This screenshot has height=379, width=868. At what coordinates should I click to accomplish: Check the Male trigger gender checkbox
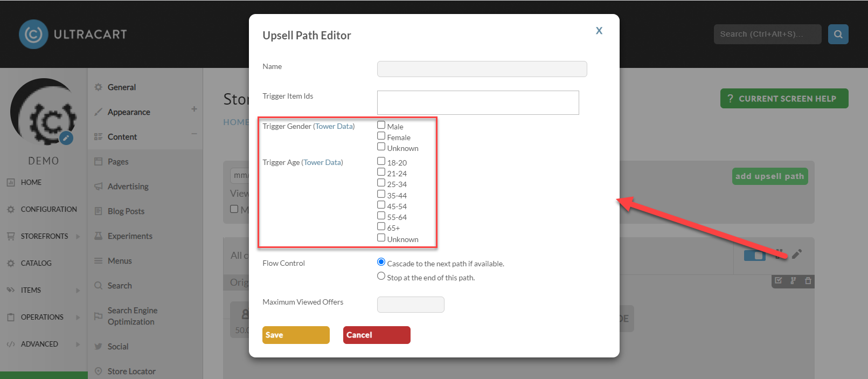point(381,125)
